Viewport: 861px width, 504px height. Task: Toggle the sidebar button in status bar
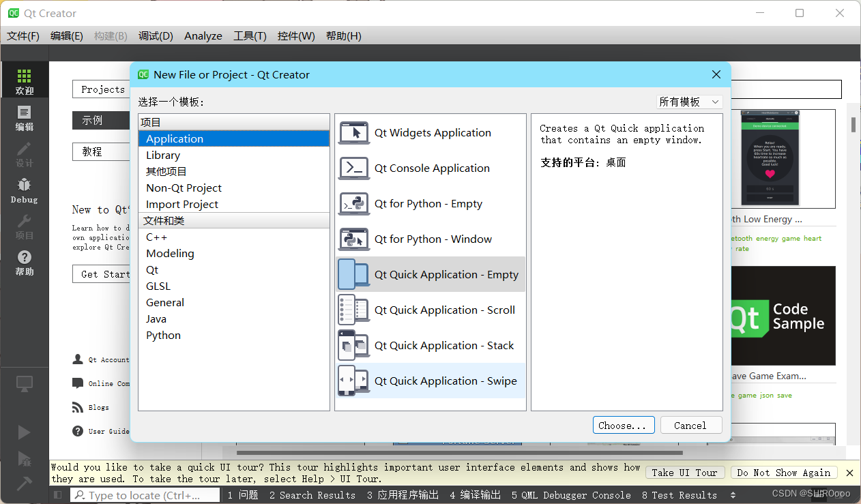[x=58, y=495]
